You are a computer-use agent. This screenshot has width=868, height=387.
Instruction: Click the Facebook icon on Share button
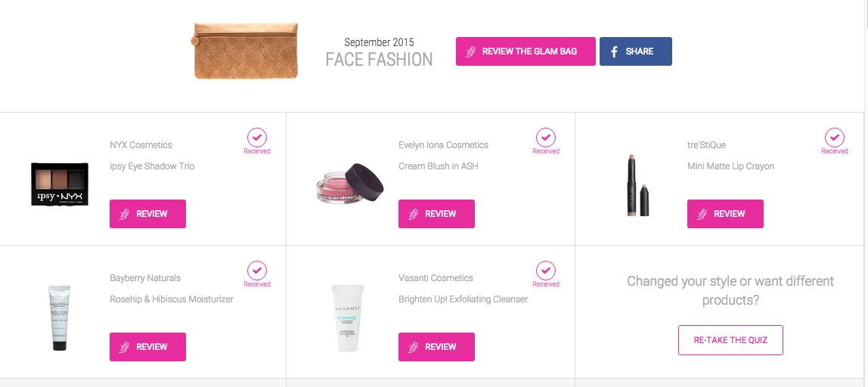[614, 51]
